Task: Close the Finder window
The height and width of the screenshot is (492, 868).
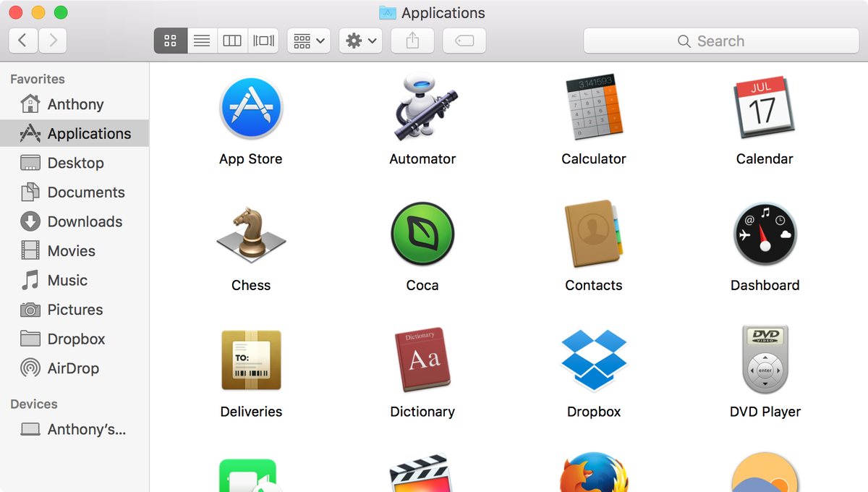Action: point(16,12)
